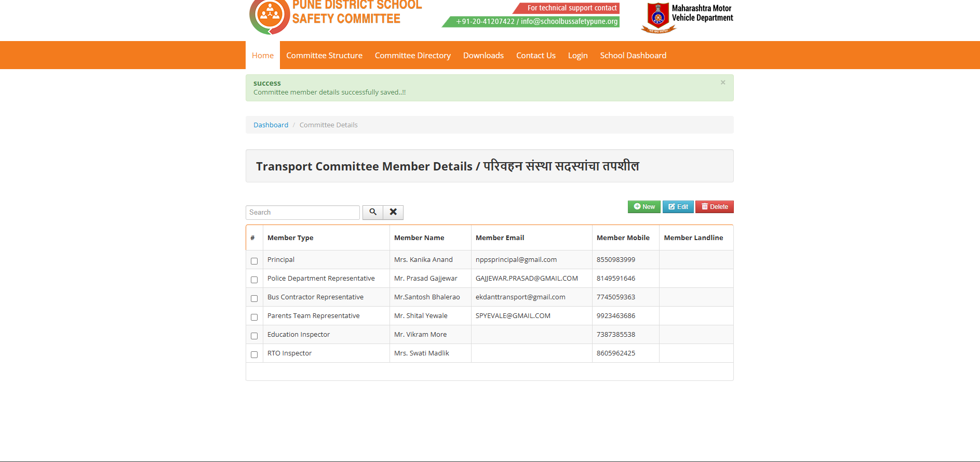
Task: Click the name Mr. Prasad Gajjewar
Action: click(426, 278)
